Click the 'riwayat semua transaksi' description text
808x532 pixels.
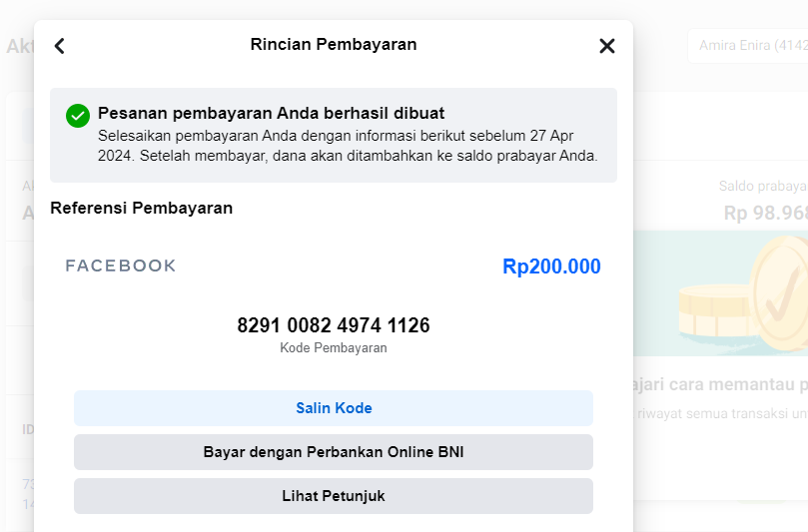[x=719, y=413]
